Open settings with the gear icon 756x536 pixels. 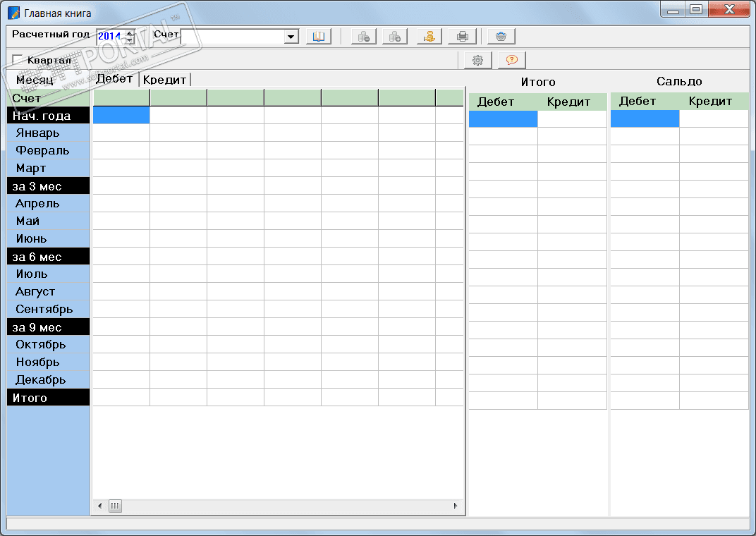[478, 60]
